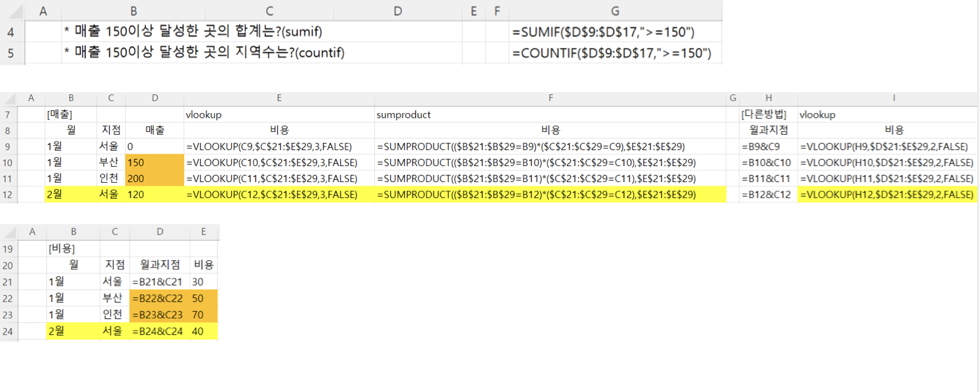Select the orange cell containing 150

tap(154, 163)
